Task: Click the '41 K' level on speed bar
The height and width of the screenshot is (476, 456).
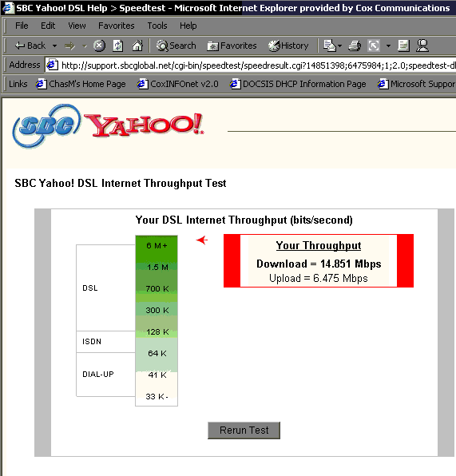Action: coord(157,375)
